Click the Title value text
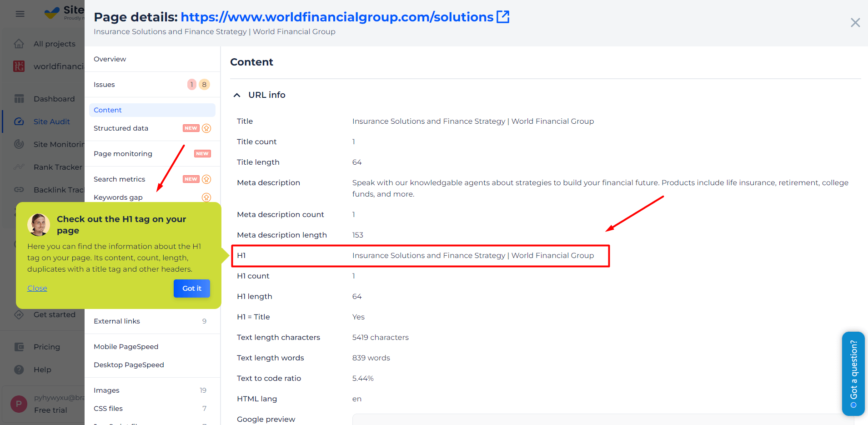 click(473, 121)
